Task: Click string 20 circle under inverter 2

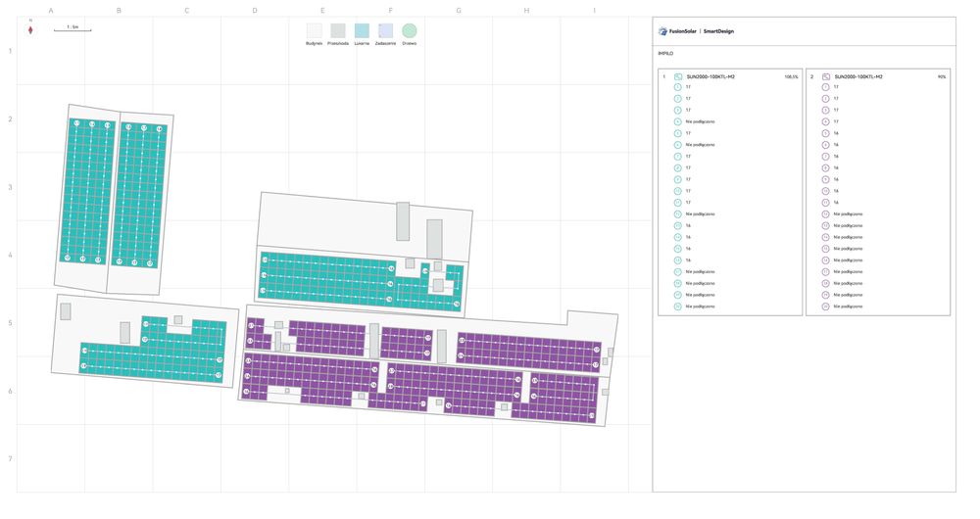Action: point(825,307)
